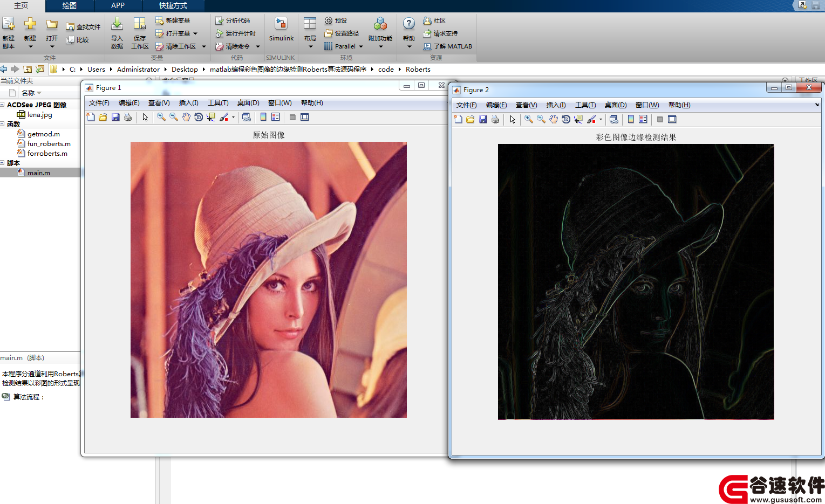Viewport: 825px width, 504px height.
Task: Open the Clear Commands (清除命令) dropdown arrow
Action: pyautogui.click(x=258, y=46)
